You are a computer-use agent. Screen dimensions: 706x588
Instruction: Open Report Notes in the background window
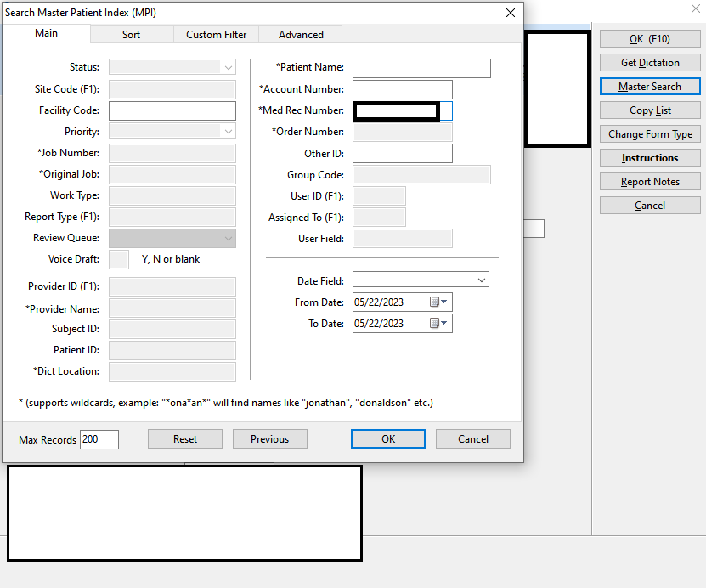pos(650,182)
